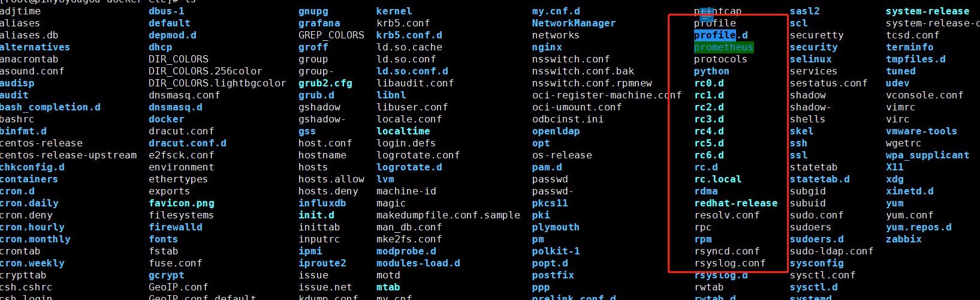Click the DIR_COLORS.lightbgcolor file name
Screen dimensions: 980x300
click(217, 83)
